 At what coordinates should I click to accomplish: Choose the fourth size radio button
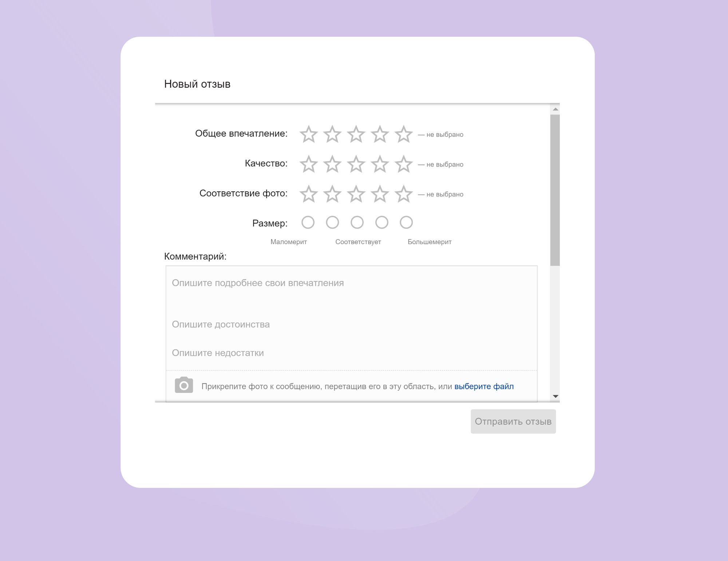382,222
